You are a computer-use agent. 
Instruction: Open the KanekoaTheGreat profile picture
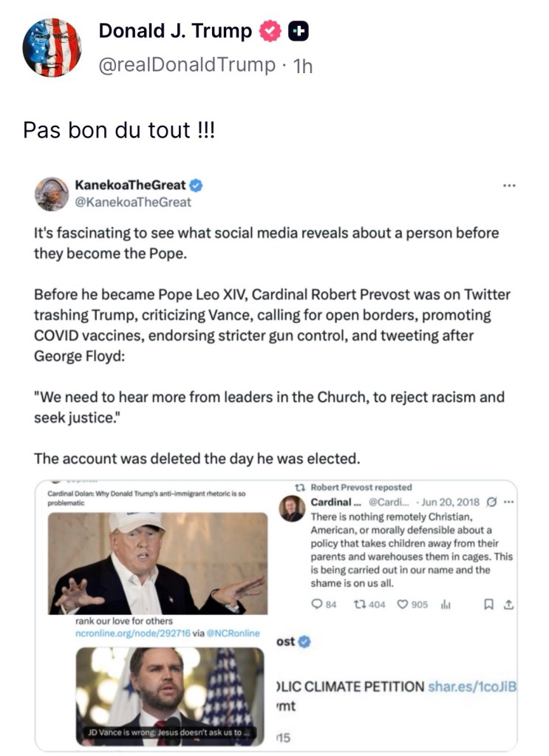click(52, 194)
